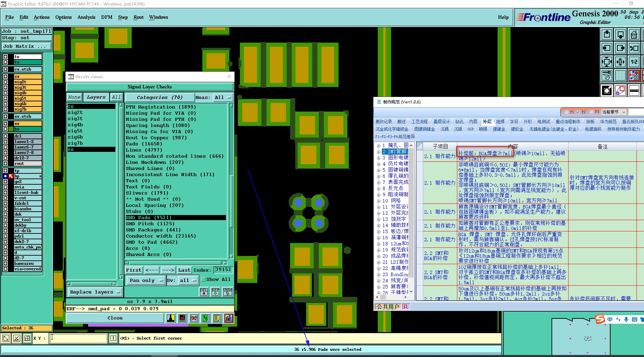Click the Index number field
This screenshot has height=357, width=644.
(x=224, y=270)
